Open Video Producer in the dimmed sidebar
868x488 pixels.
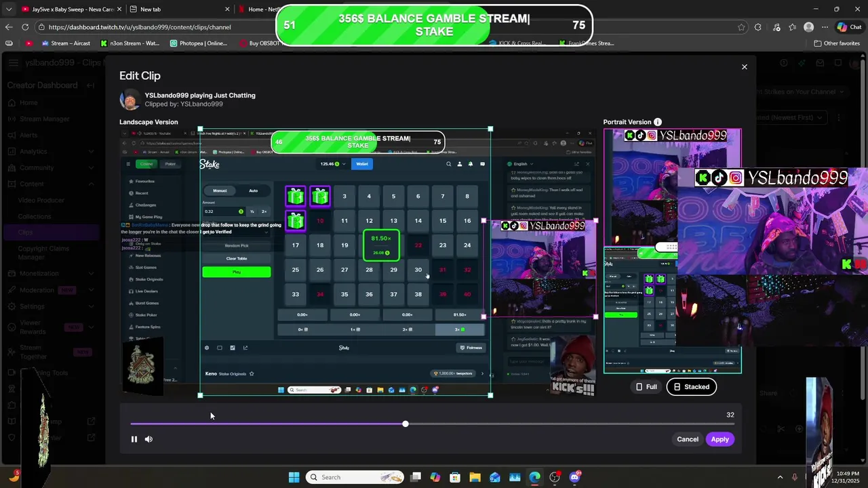point(41,201)
